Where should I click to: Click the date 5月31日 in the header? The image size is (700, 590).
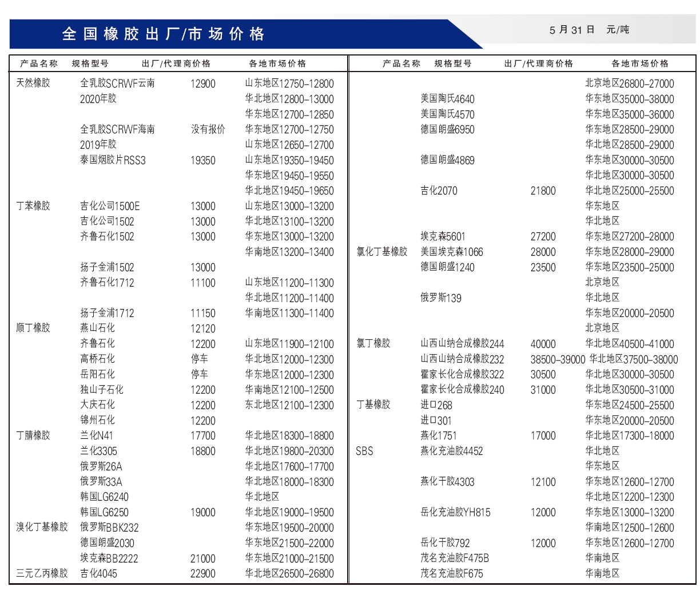click(572, 30)
